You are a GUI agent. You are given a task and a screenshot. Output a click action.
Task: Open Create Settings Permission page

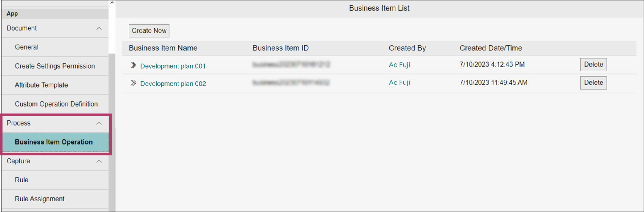point(55,66)
